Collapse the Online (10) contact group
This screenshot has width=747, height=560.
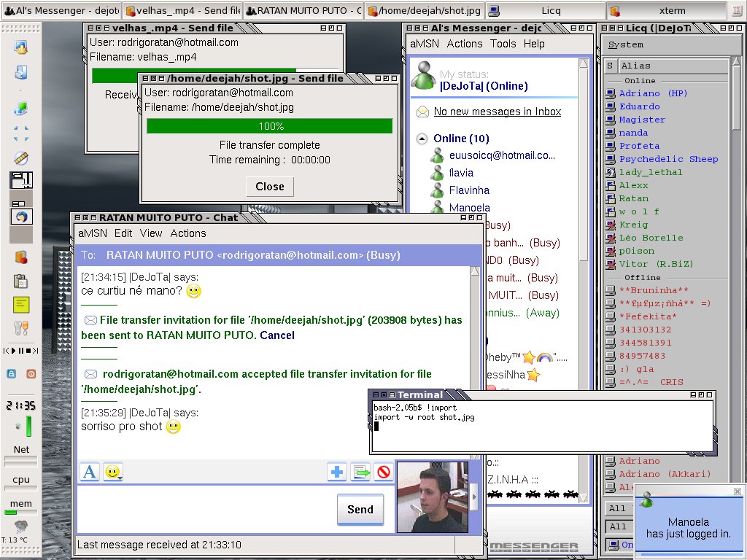click(x=422, y=139)
